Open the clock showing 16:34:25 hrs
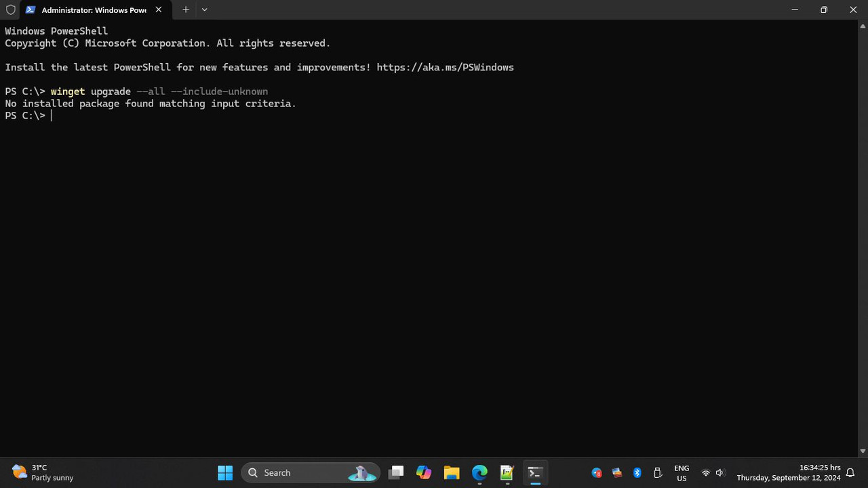 pos(789,472)
